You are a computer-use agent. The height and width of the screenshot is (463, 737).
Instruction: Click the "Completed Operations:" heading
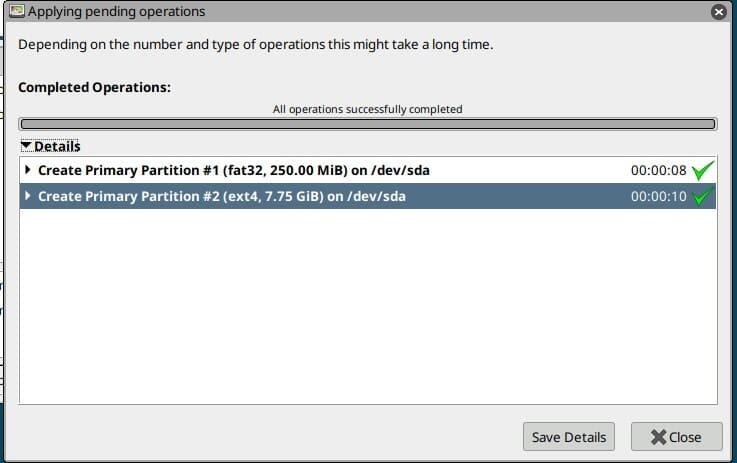pyautogui.click(x=95, y=87)
